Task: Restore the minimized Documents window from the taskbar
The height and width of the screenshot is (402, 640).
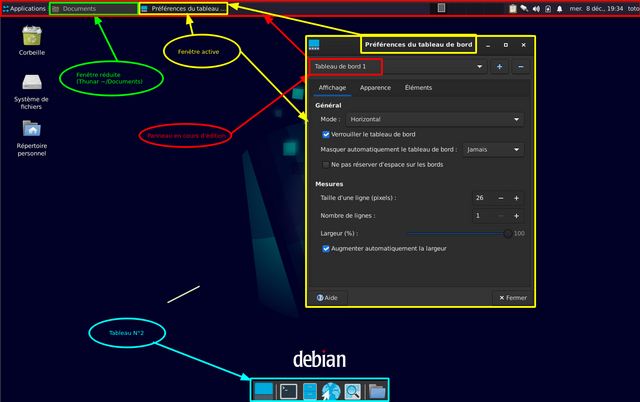Action: 93,9
